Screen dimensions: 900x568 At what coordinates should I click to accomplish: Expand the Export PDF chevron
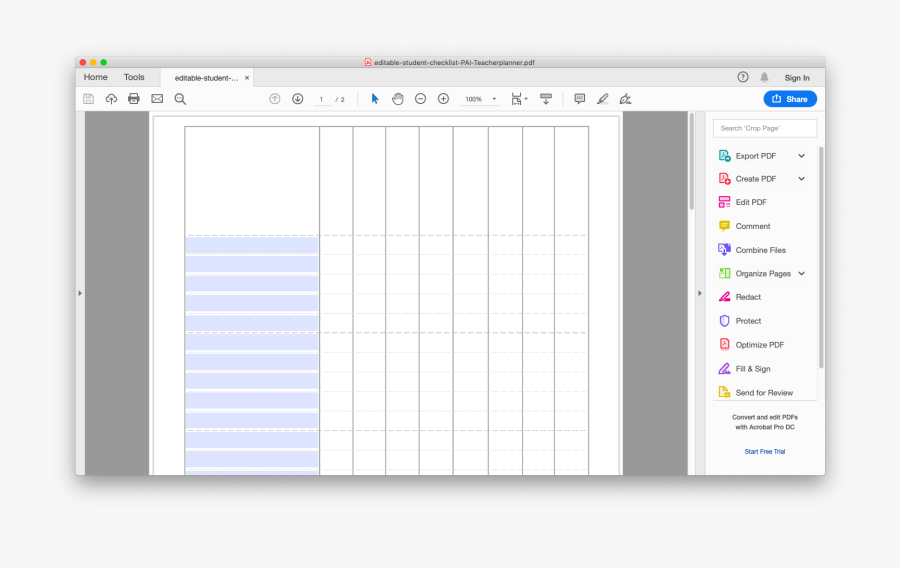tap(801, 155)
